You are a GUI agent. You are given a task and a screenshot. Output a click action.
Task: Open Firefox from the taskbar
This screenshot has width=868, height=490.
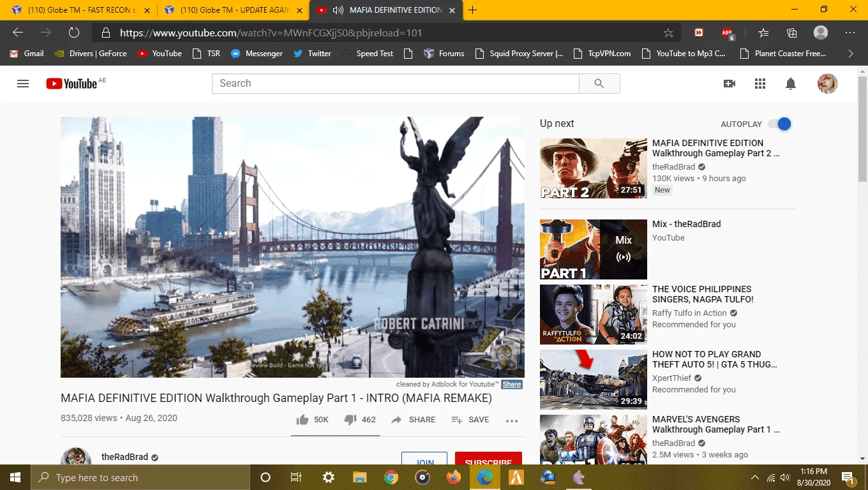[x=454, y=477]
